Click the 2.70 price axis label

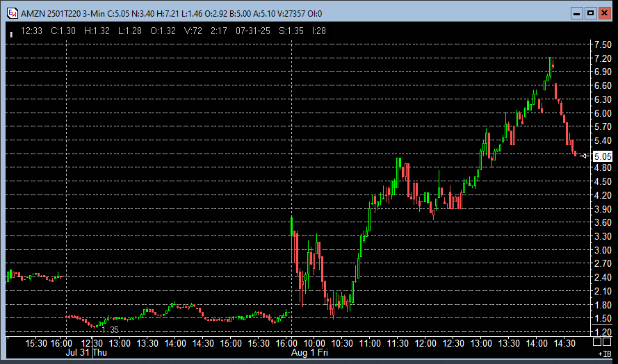pos(603,263)
